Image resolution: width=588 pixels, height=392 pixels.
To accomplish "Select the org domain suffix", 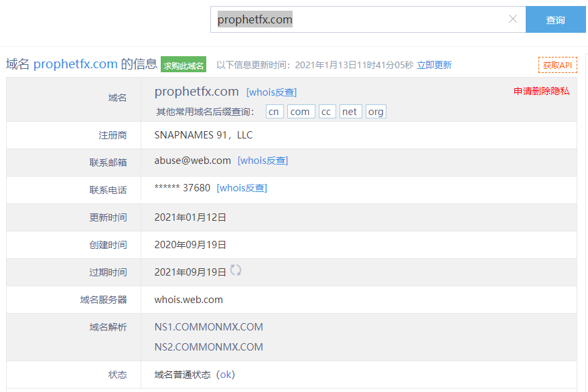I will pyautogui.click(x=376, y=112).
